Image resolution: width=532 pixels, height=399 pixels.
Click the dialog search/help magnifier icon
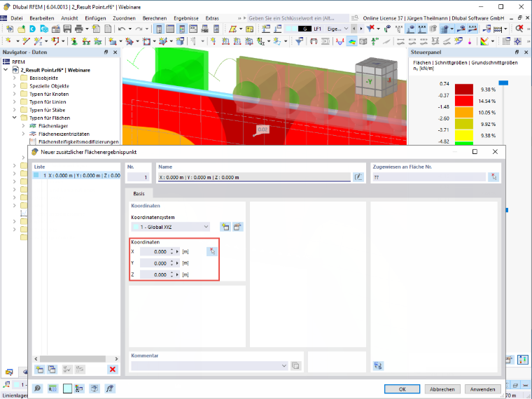(x=37, y=388)
